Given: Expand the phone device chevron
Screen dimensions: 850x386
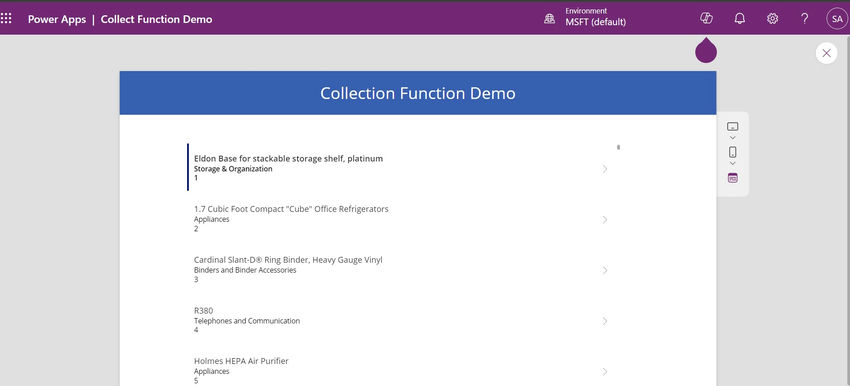Looking at the screenshot, I should (732, 163).
